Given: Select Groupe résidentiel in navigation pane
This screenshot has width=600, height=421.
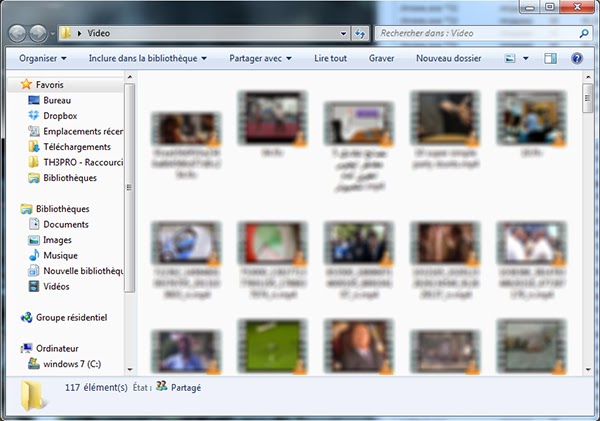Looking at the screenshot, I should pos(72,317).
